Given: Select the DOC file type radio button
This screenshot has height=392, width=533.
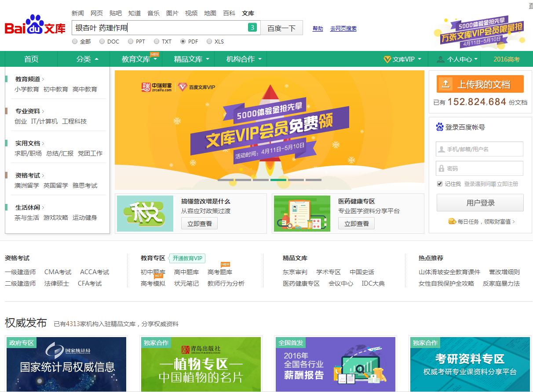Looking at the screenshot, I should point(102,42).
